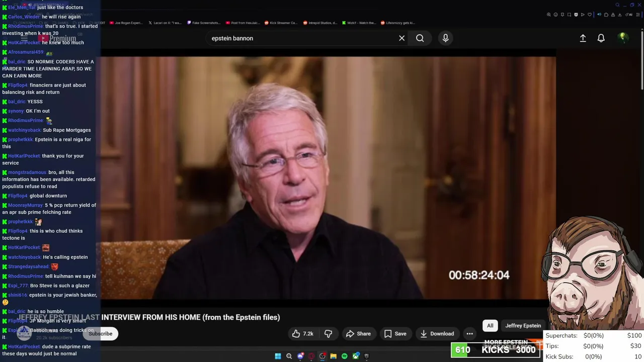
Task: Open the 'Mizkif - Watch the...' bookmark
Action: (x=359, y=23)
